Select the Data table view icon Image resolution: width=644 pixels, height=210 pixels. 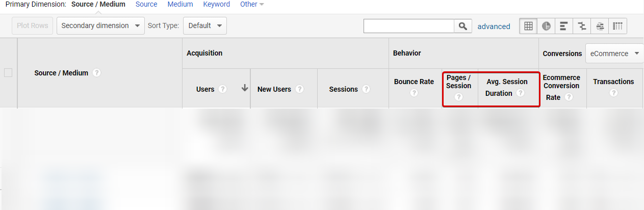click(528, 26)
